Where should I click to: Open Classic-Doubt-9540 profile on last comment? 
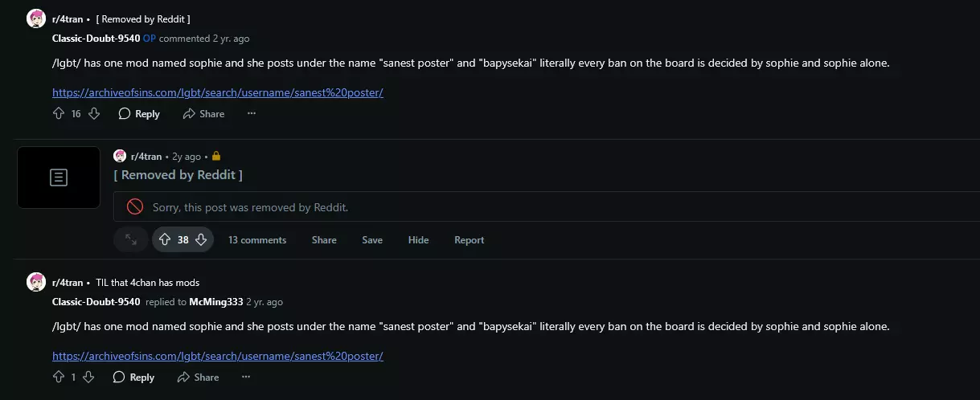(96, 302)
